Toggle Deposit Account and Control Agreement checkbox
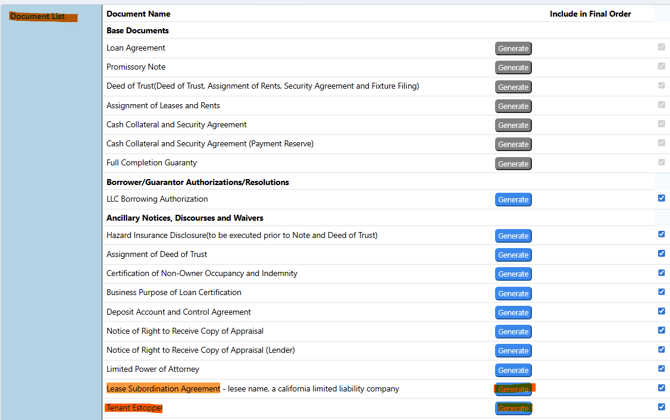This screenshot has width=670, height=420. coord(661,311)
